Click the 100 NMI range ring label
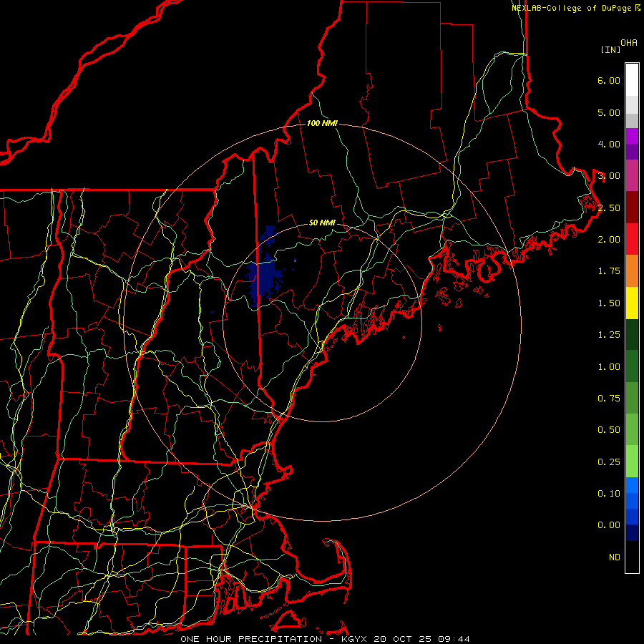Screen dimensions: 644x644 pyautogui.click(x=322, y=123)
